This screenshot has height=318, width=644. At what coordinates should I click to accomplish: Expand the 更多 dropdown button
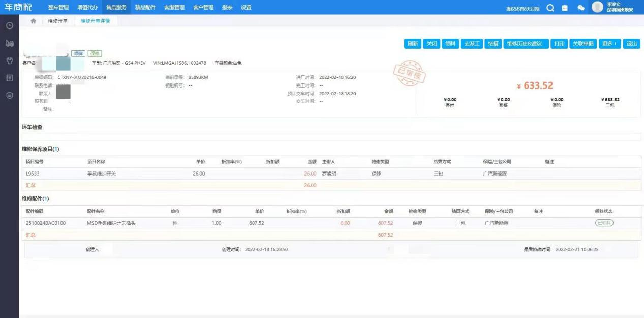coord(609,44)
